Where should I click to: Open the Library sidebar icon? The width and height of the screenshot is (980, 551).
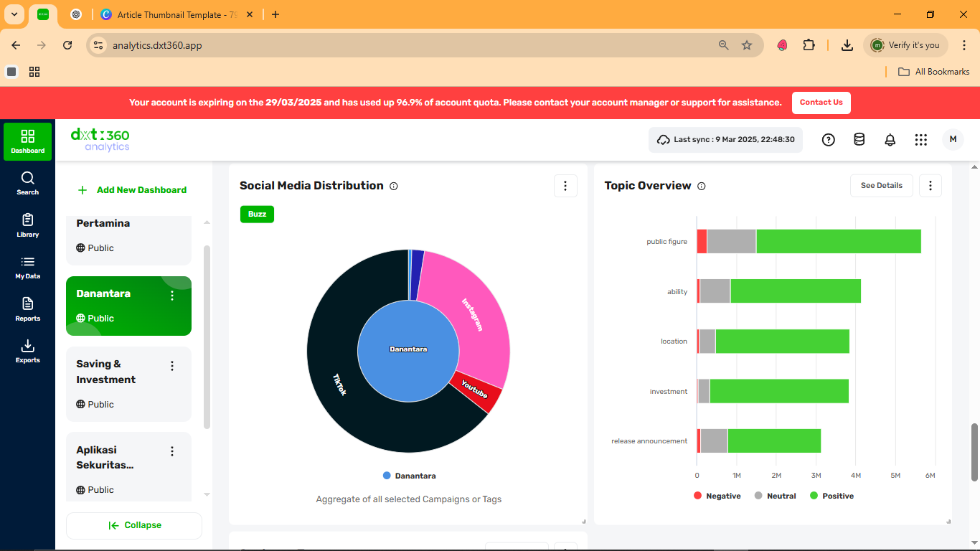click(27, 225)
